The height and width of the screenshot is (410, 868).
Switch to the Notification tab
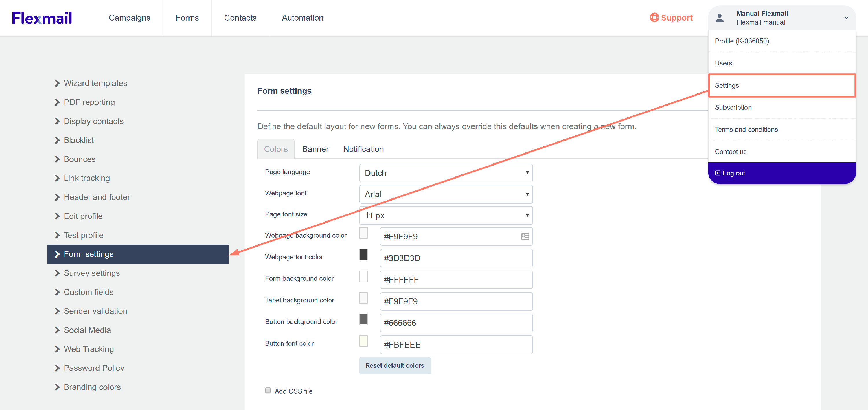tap(363, 149)
